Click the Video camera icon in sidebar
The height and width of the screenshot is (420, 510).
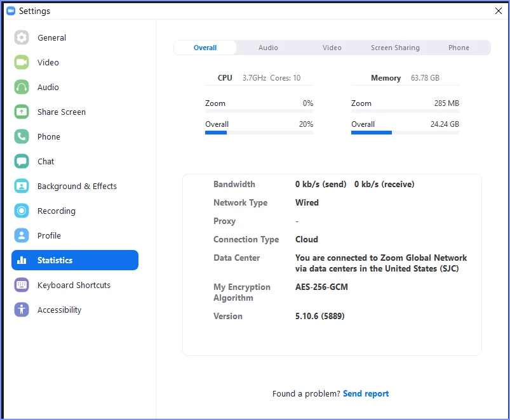[x=22, y=62]
